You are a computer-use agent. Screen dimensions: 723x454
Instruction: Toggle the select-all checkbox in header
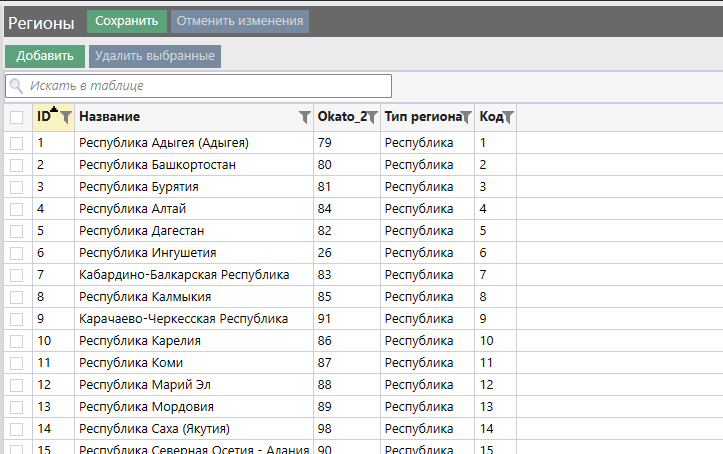[17, 118]
